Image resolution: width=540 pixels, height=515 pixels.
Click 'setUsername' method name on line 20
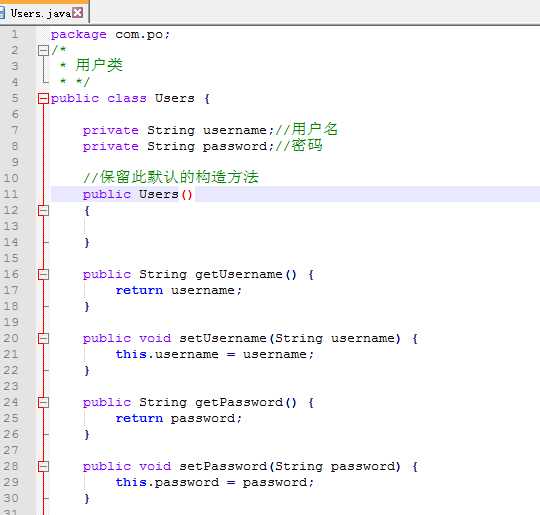tap(223, 338)
